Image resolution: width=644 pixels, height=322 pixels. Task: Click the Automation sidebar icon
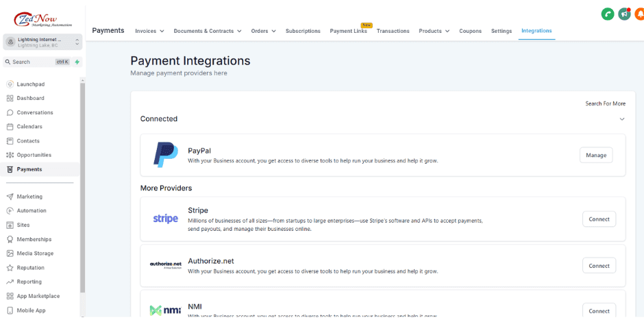point(10,211)
